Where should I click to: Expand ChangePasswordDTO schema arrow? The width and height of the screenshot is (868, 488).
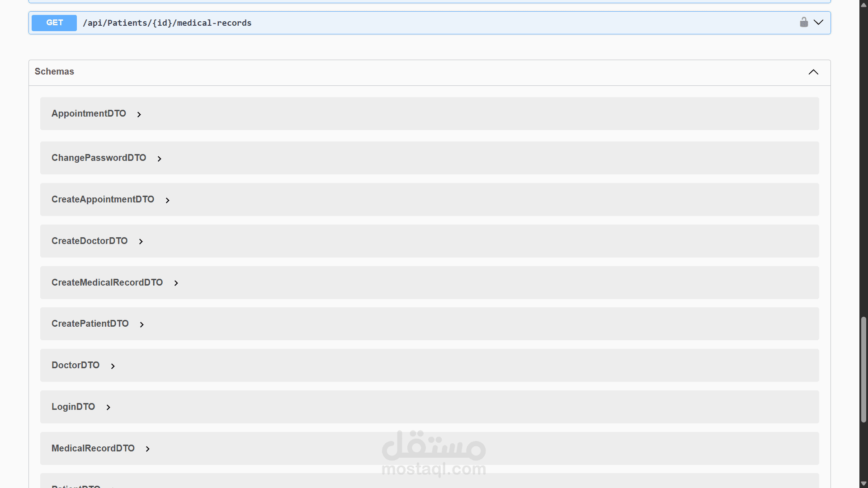159,159
